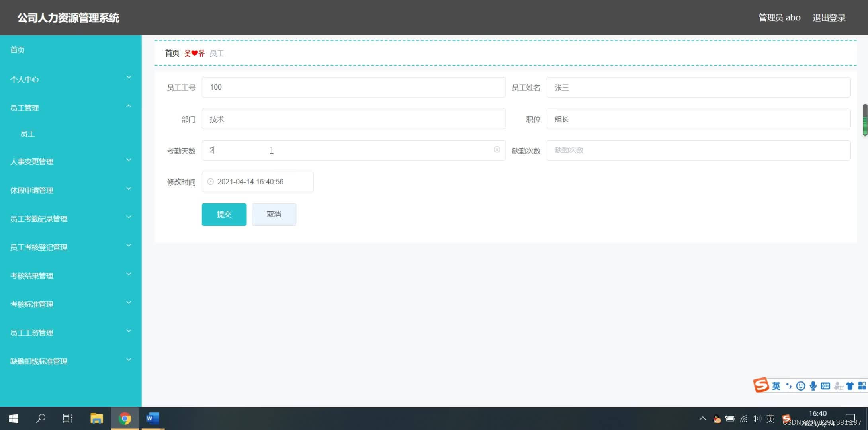The width and height of the screenshot is (868, 430).
Task: Click 首页 in the breadcrumb
Action: 172,53
